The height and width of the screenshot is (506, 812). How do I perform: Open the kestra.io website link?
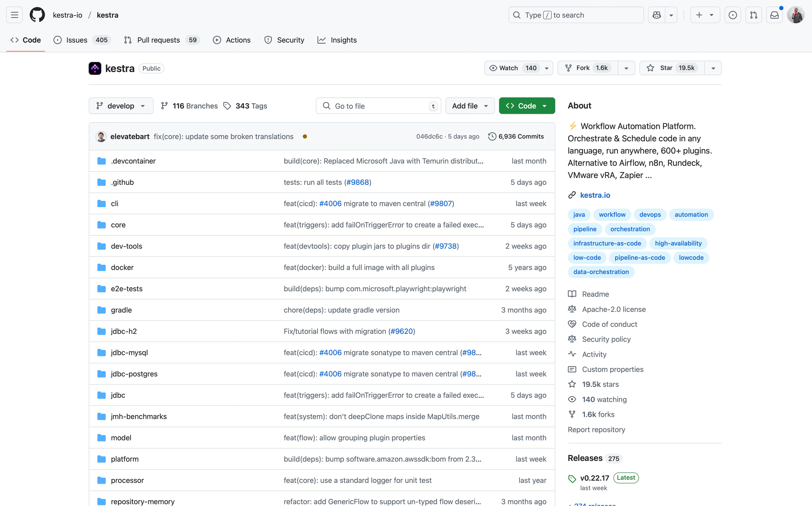point(595,195)
